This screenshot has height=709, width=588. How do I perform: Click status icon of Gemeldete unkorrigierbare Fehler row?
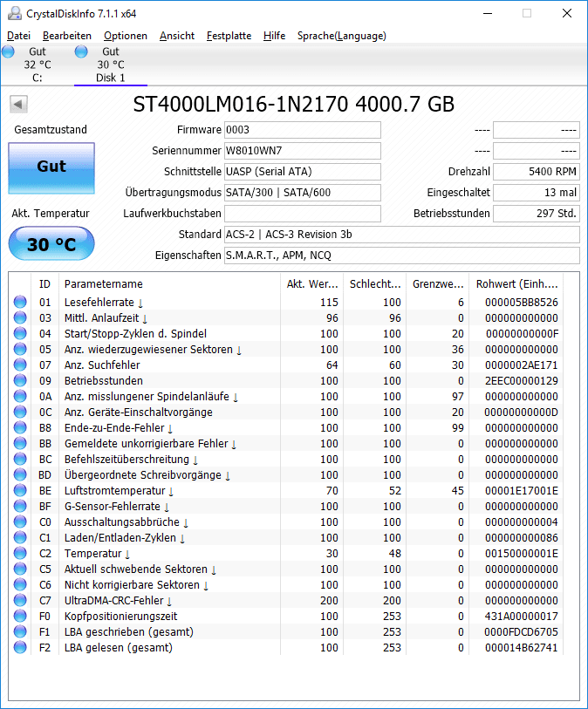pos(20,443)
